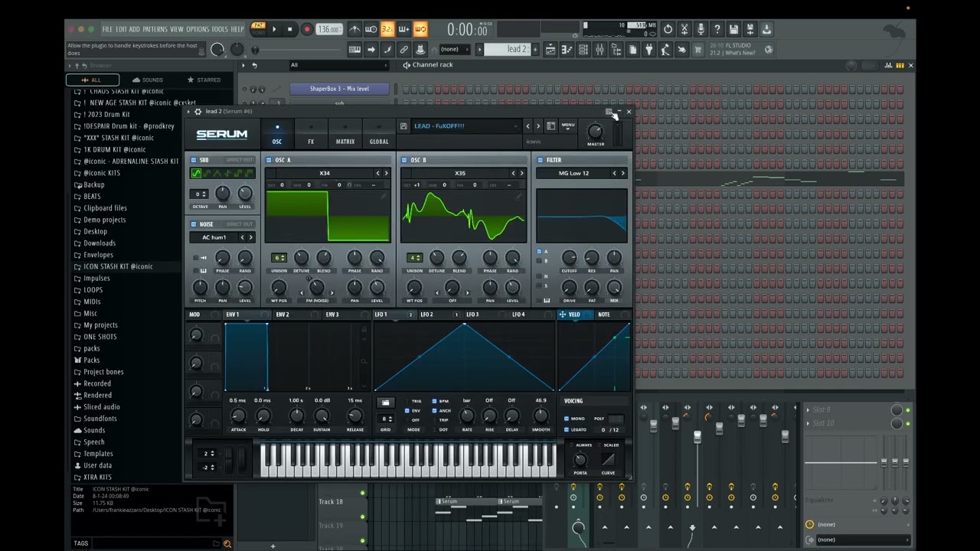Expand the Downloads folder in the browser
Image resolution: width=980 pixels, height=551 pixels.
(x=99, y=243)
